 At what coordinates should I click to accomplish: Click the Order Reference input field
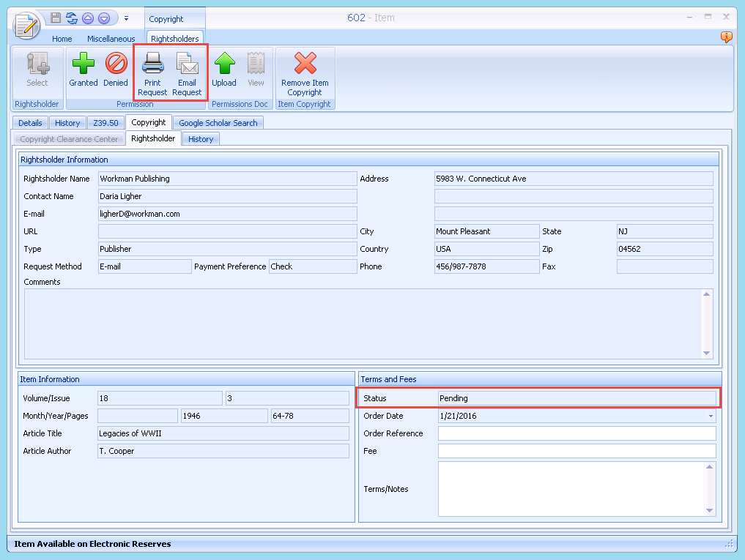click(x=577, y=433)
